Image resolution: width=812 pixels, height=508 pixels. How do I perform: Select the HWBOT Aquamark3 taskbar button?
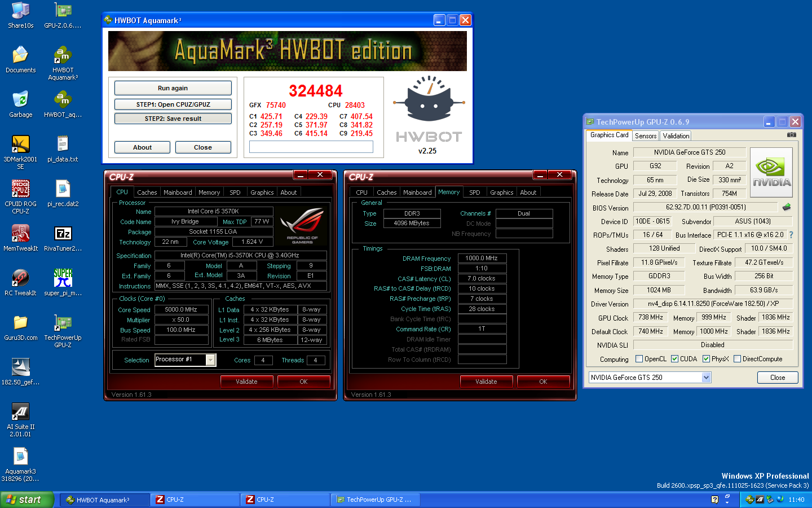pos(105,500)
